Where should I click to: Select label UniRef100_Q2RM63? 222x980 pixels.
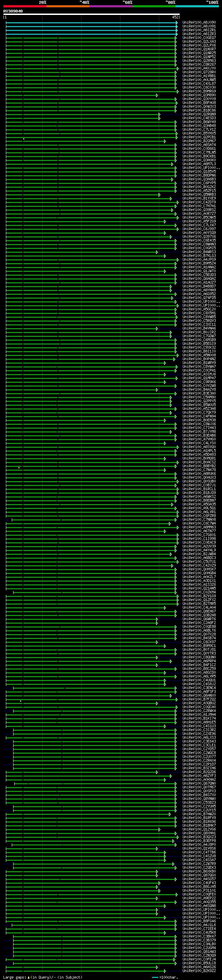[199, 60]
